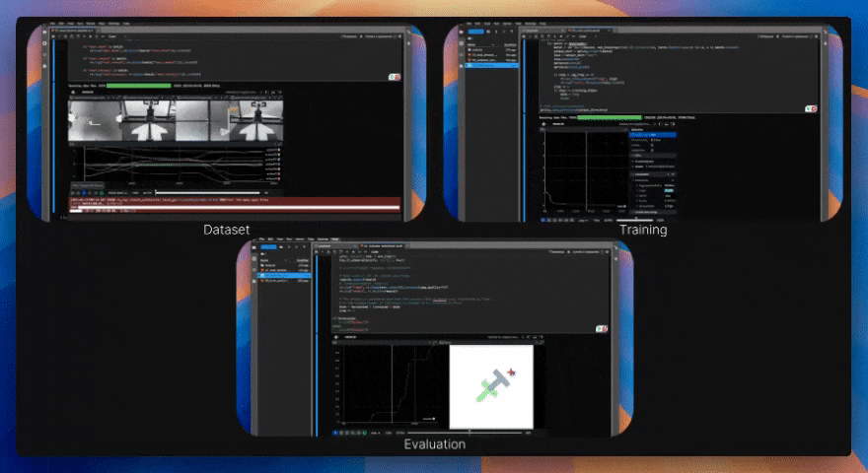Click the red error output in Dataset notebook
The image size is (868, 473).
coord(234,205)
